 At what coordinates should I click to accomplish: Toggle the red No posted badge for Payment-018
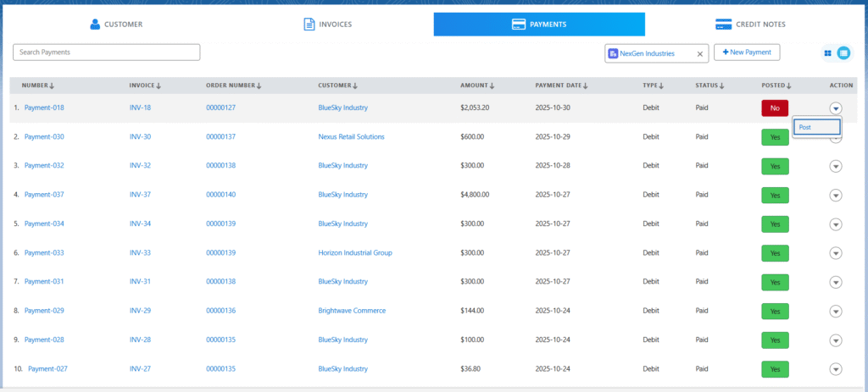(775, 108)
